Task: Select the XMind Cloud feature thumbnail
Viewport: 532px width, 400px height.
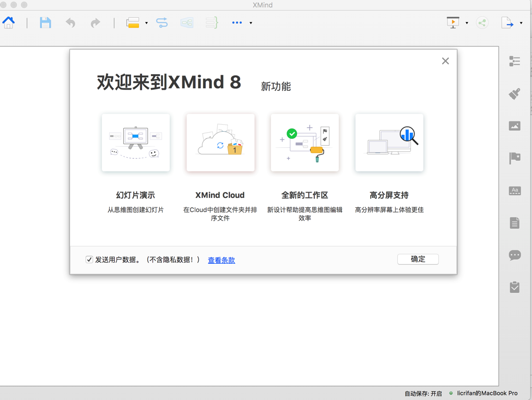Action: pos(220,143)
